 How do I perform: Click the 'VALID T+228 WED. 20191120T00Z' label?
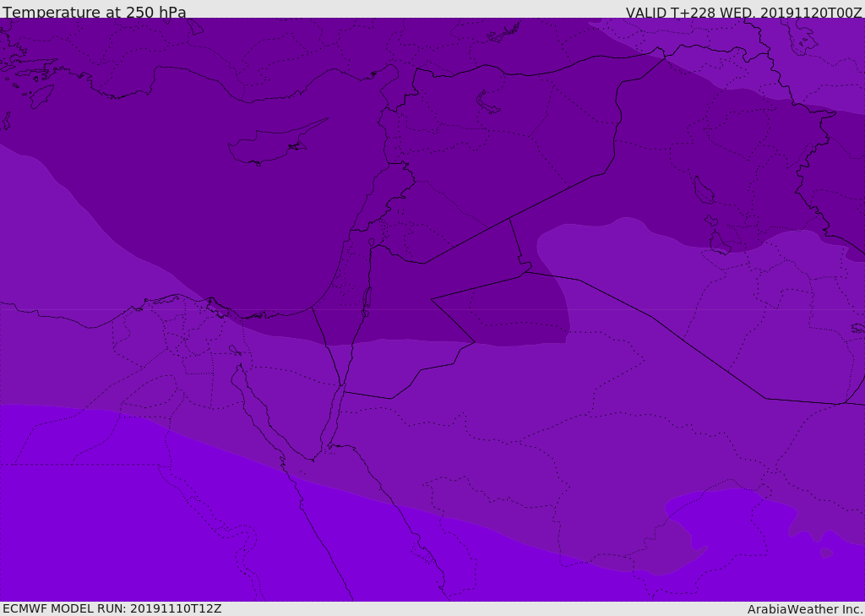pyautogui.click(x=743, y=12)
